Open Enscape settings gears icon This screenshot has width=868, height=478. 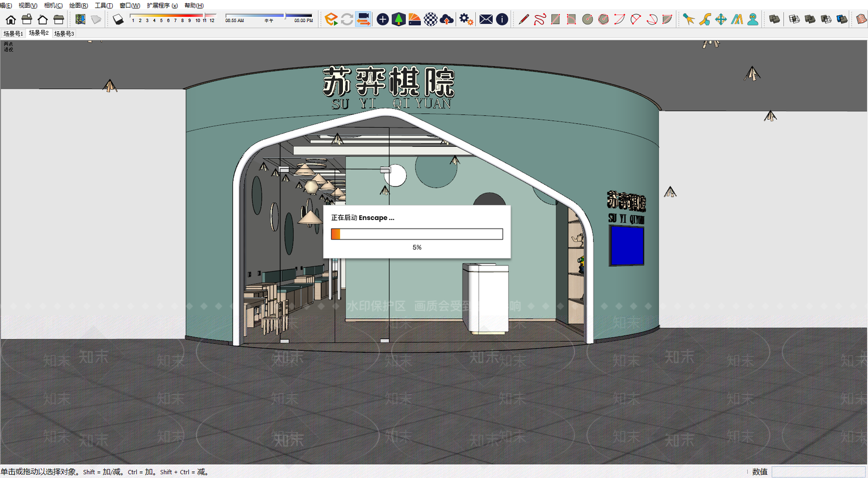tap(466, 20)
